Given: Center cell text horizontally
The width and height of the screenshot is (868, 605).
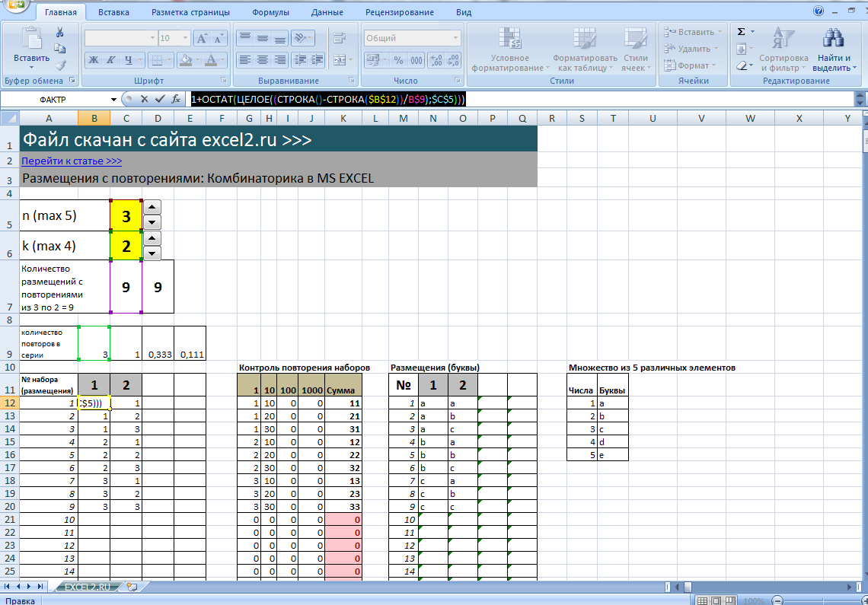Looking at the screenshot, I should [263, 60].
